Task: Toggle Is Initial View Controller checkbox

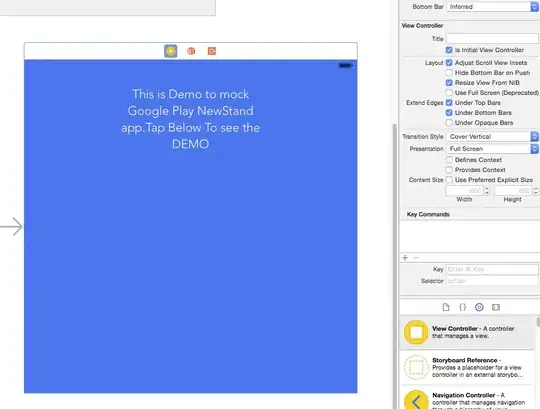Action: [x=449, y=50]
